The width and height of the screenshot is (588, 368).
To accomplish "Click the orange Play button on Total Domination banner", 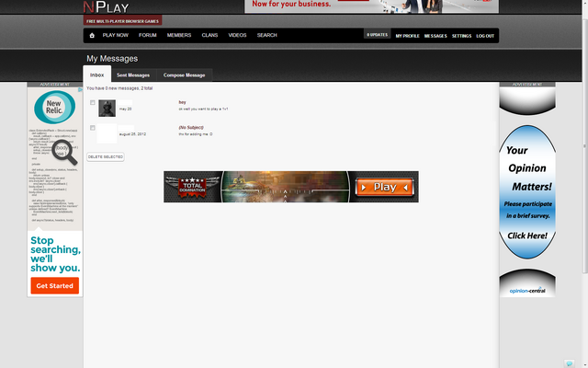I will (385, 187).
